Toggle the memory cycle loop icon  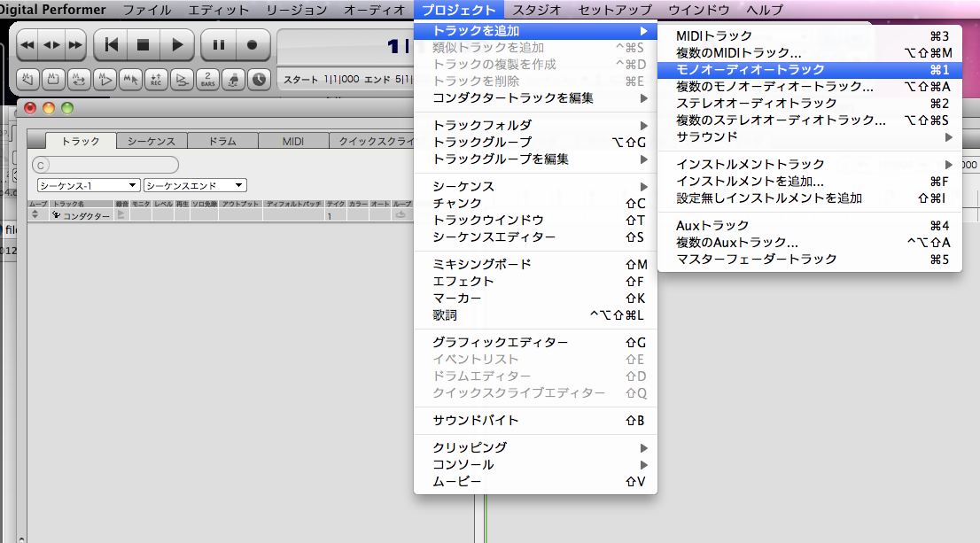[x=79, y=80]
